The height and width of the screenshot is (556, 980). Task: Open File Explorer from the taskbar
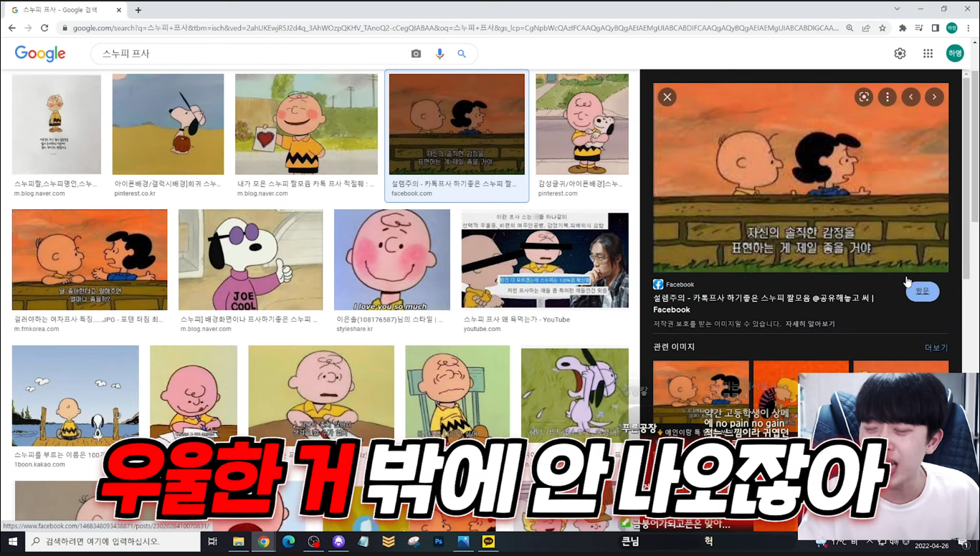[x=238, y=542]
